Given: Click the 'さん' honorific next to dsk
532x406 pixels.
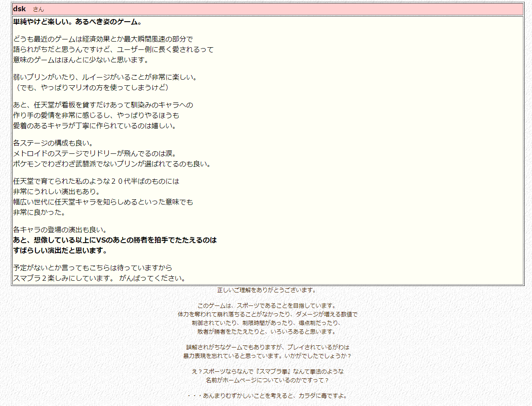Looking at the screenshot, I should pos(39,9).
